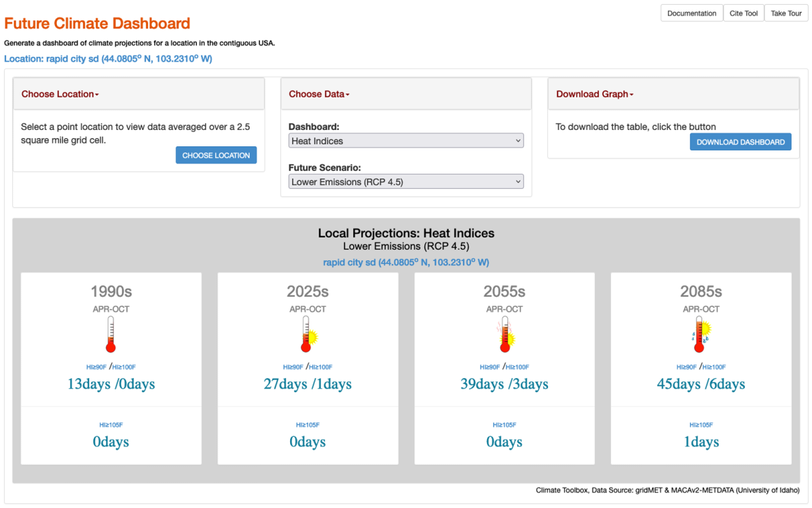Click the 1990s thermometer icon
Screen dimensions: 812x508
pyautogui.click(x=111, y=335)
